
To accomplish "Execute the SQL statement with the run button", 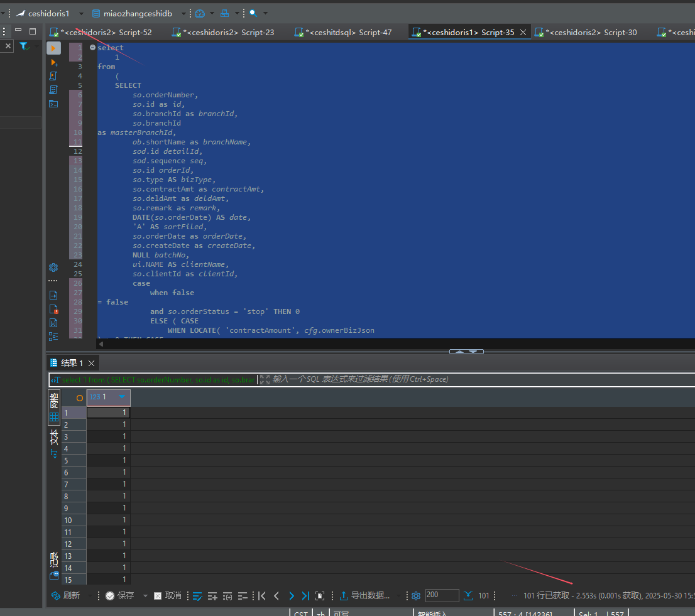I will [x=53, y=48].
